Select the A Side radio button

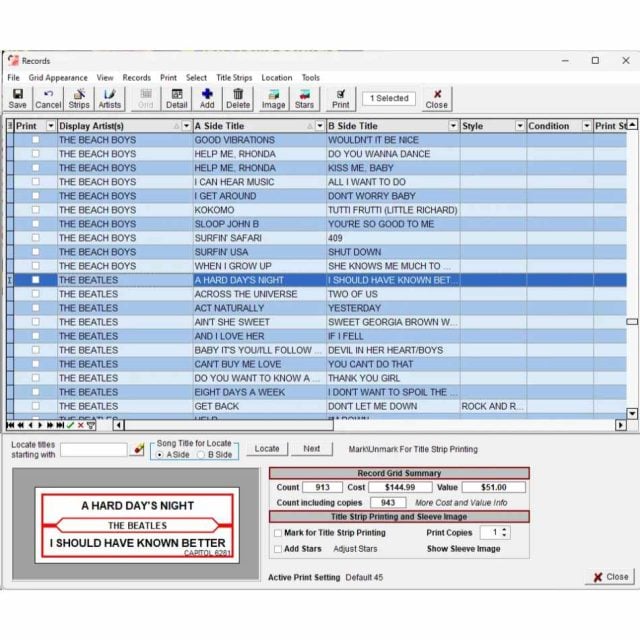pos(160,455)
